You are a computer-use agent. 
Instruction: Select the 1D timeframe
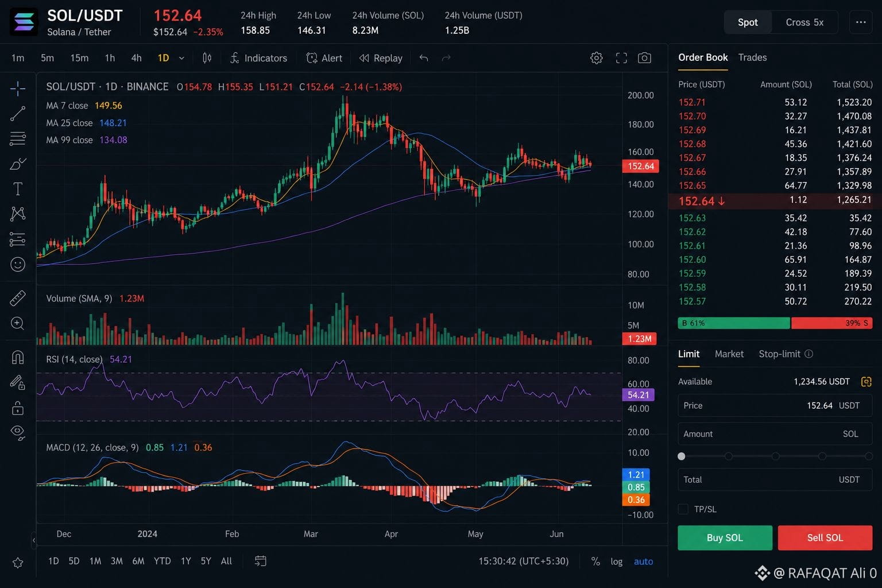tap(163, 58)
